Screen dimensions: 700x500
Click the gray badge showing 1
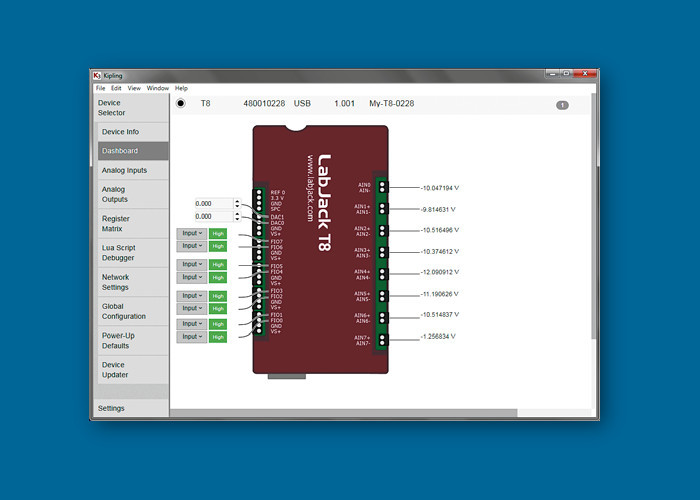[x=562, y=105]
